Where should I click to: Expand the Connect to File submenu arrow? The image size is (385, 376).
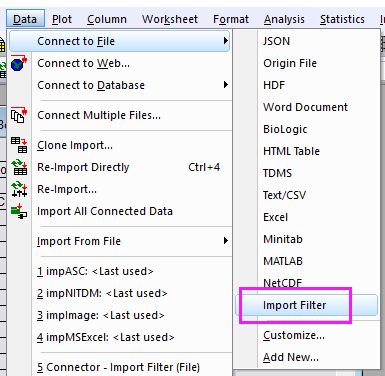coord(226,41)
